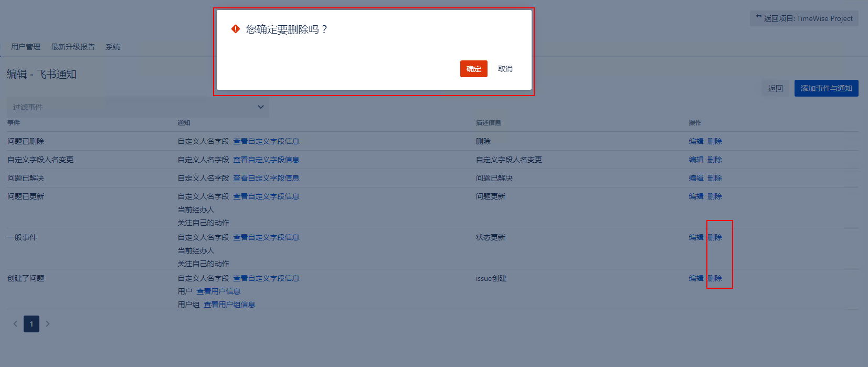Select page 1 in pagination
Screen dimensions: 868x367
click(x=31, y=324)
